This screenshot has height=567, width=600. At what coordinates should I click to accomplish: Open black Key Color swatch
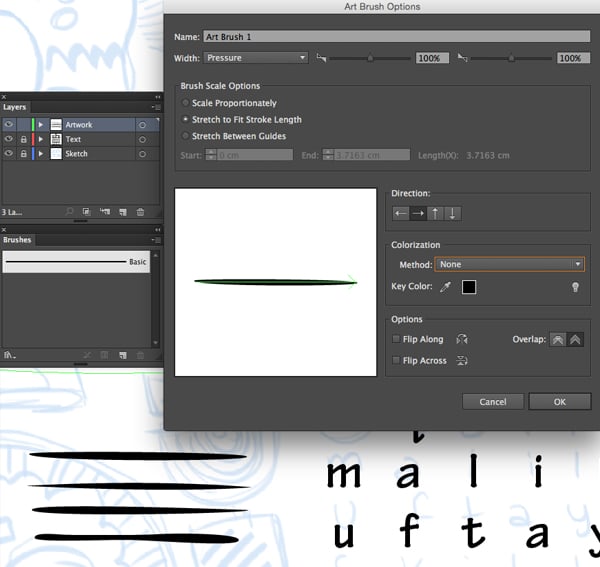point(469,287)
